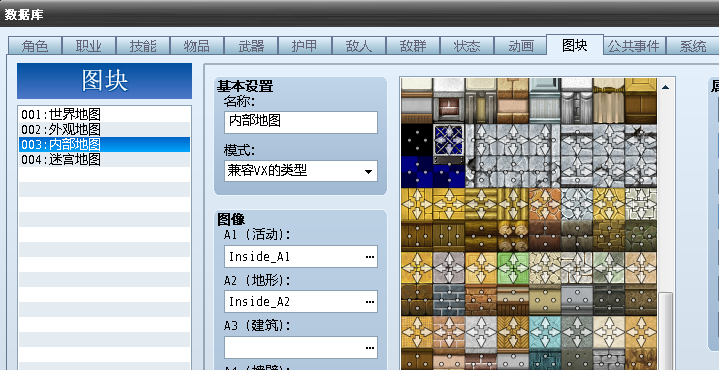Image resolution: width=719 pixels, height=370 pixels.
Task: Select tileset 001:世界地图
Action: click(105, 114)
